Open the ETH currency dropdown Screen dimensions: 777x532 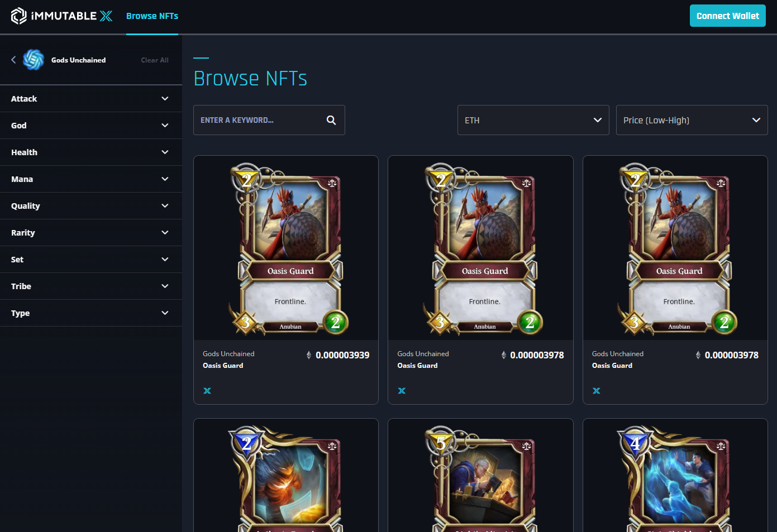coord(533,120)
